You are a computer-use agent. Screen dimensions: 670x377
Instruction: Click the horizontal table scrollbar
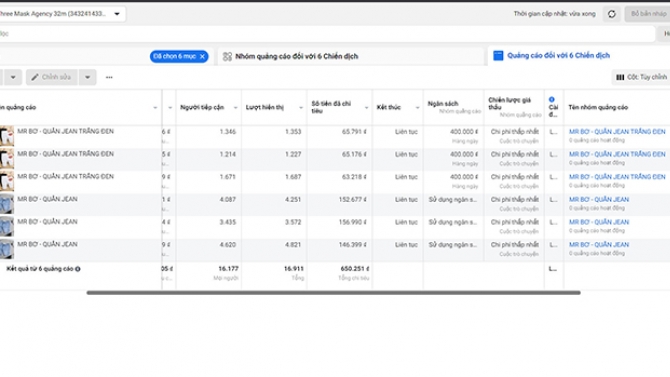[x=333, y=293]
